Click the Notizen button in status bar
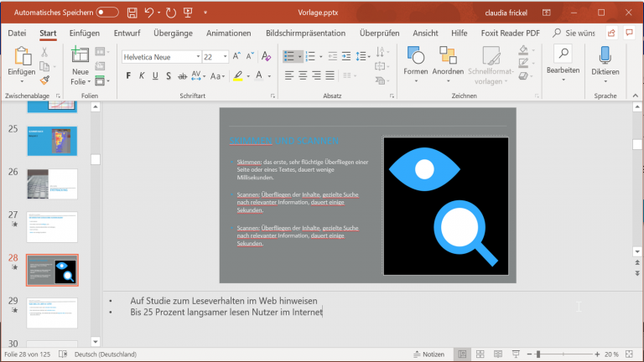 (x=428, y=354)
